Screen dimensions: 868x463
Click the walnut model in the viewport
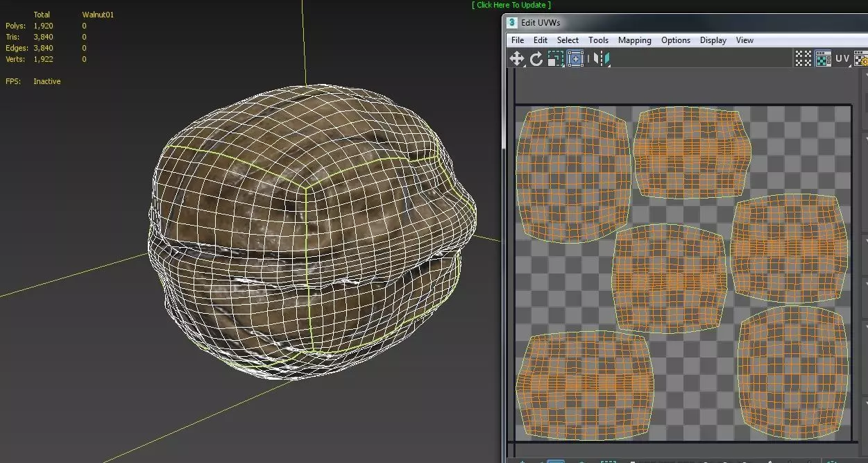(312, 233)
